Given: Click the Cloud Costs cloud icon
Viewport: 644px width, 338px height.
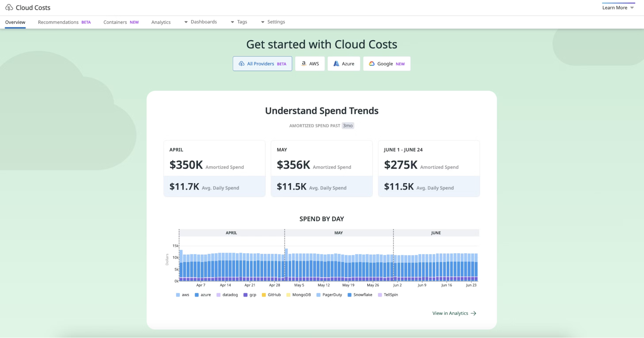Looking at the screenshot, I should coord(9,7).
